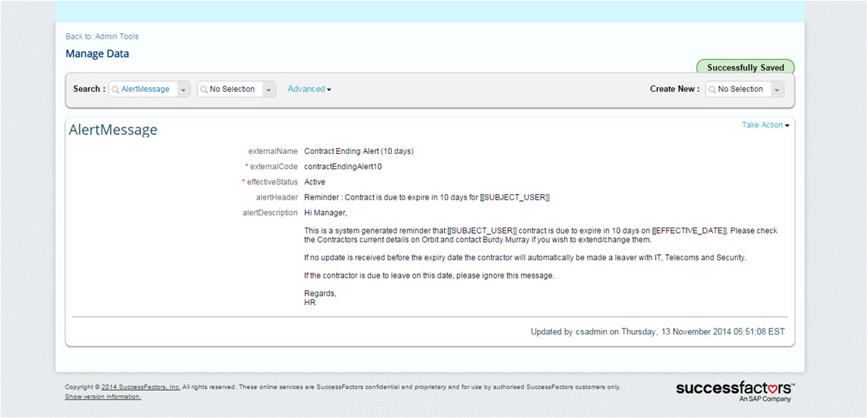Click the Successfully Saved notification
This screenshot has height=418, width=868.
(x=745, y=68)
